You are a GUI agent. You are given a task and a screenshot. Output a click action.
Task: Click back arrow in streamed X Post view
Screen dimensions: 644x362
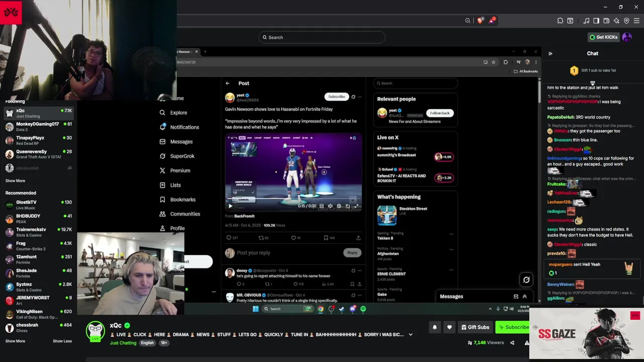pyautogui.click(x=227, y=83)
